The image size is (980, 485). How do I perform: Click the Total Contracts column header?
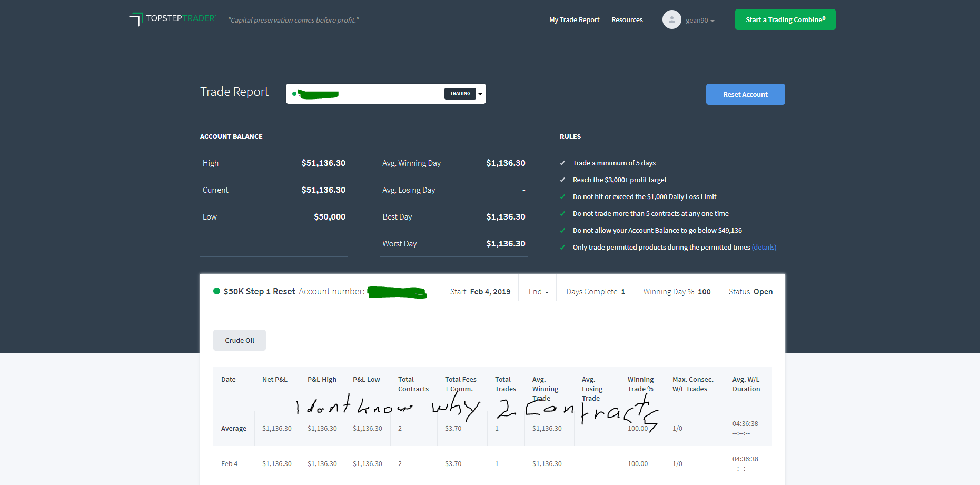pos(413,384)
